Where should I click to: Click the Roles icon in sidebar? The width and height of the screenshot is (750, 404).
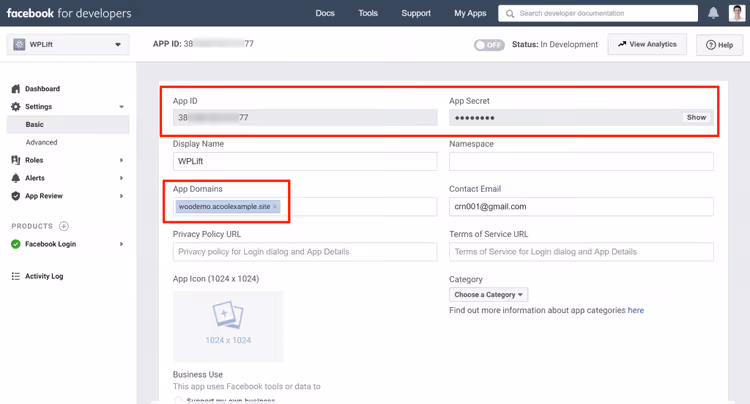point(16,160)
